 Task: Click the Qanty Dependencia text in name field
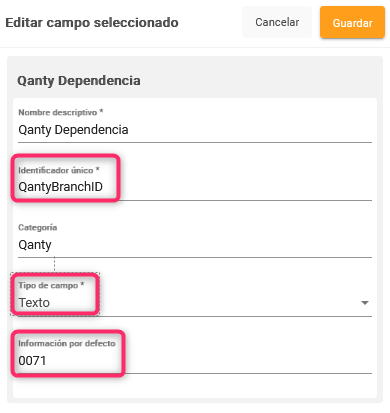pyautogui.click(x=73, y=130)
